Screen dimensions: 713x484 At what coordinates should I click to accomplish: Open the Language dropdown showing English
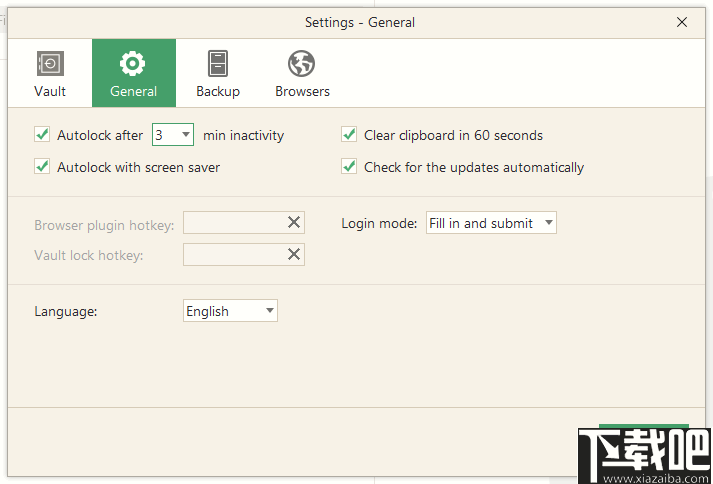pos(230,311)
